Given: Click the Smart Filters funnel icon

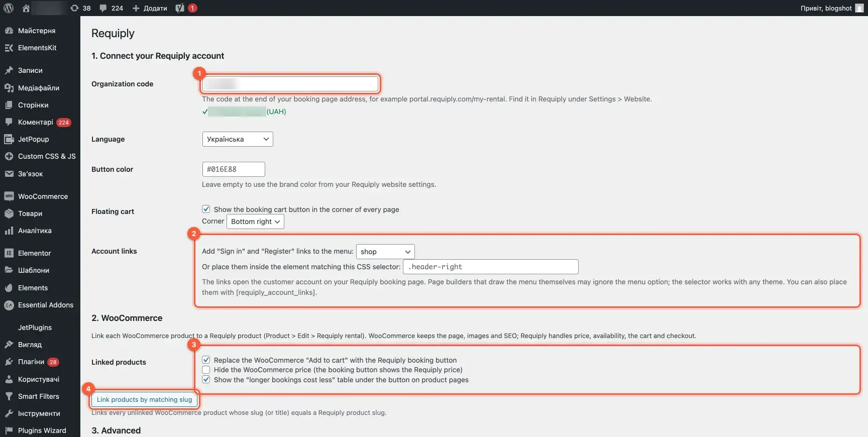Looking at the screenshot, I should tap(9, 396).
